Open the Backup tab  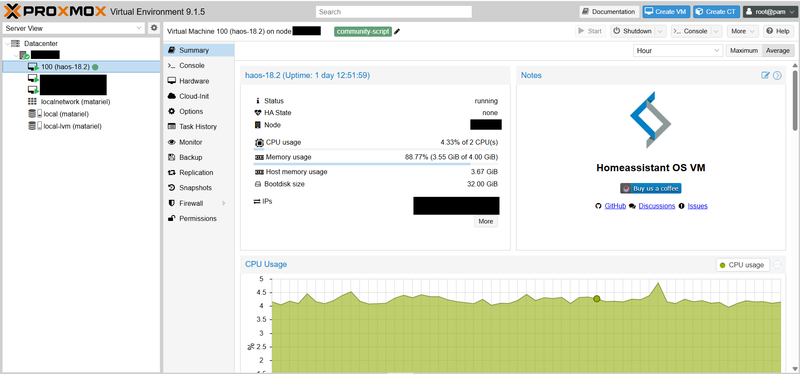click(198, 158)
